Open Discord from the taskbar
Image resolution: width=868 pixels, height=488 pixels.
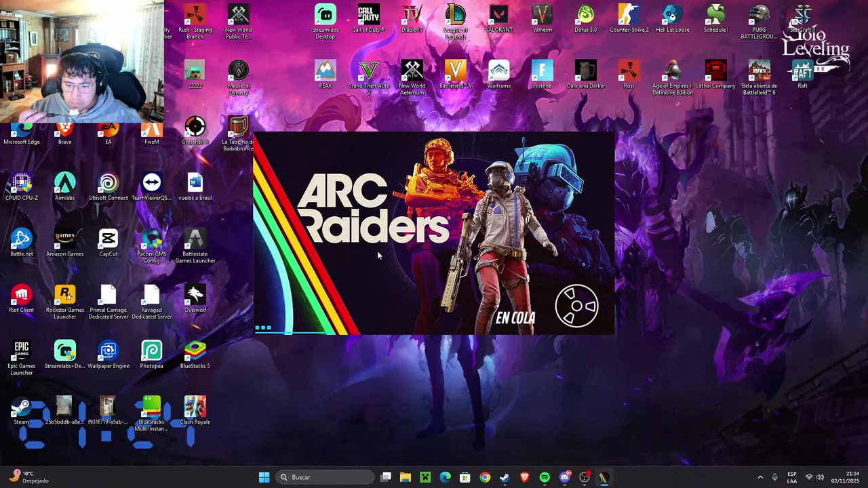click(565, 477)
